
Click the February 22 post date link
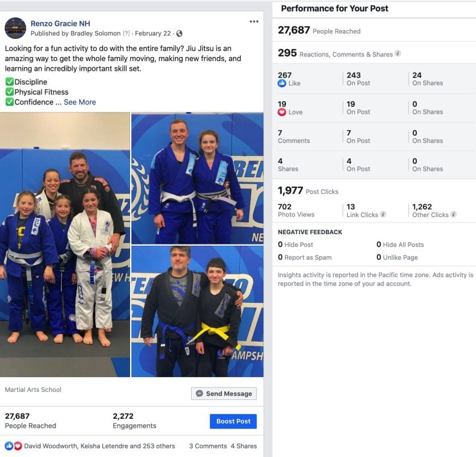(153, 34)
